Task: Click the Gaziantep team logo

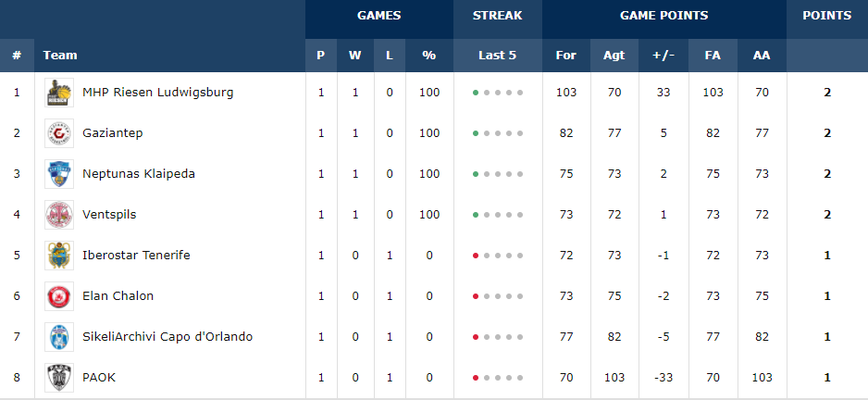Action: [x=59, y=133]
